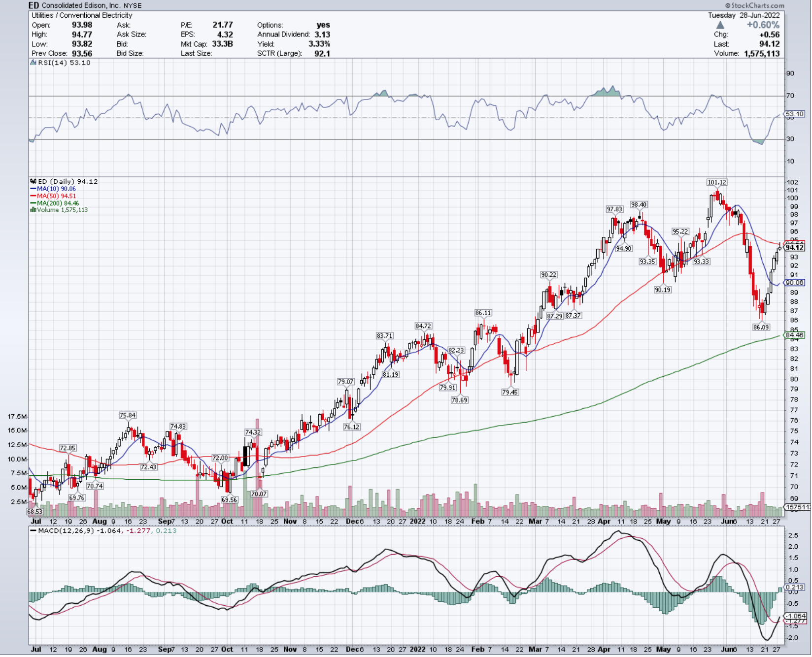Click the 95.22 May price label
This screenshot has height=657, width=812.
[x=681, y=232]
